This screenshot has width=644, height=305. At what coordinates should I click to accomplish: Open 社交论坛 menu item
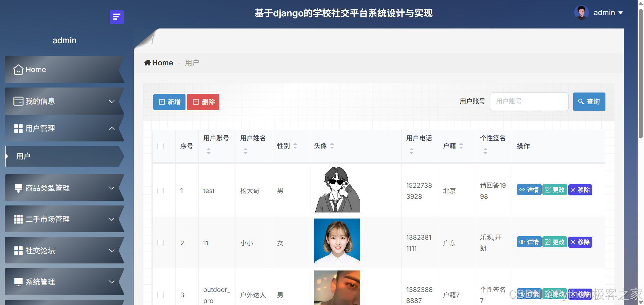tap(64, 251)
